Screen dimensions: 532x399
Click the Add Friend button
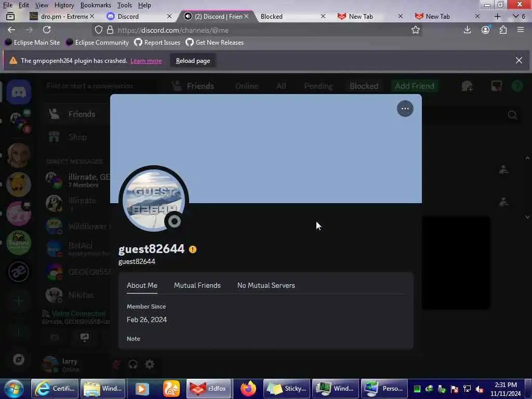414,86
